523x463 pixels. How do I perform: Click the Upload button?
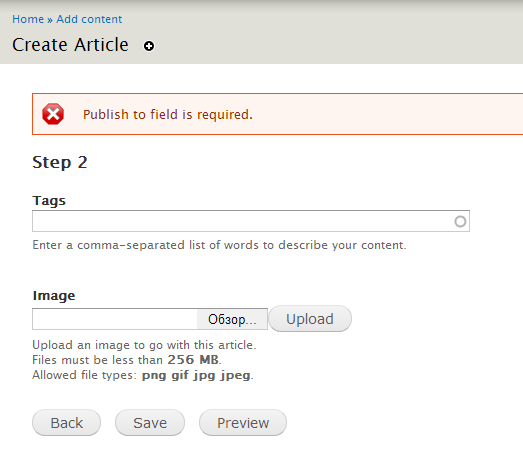pyautogui.click(x=310, y=319)
